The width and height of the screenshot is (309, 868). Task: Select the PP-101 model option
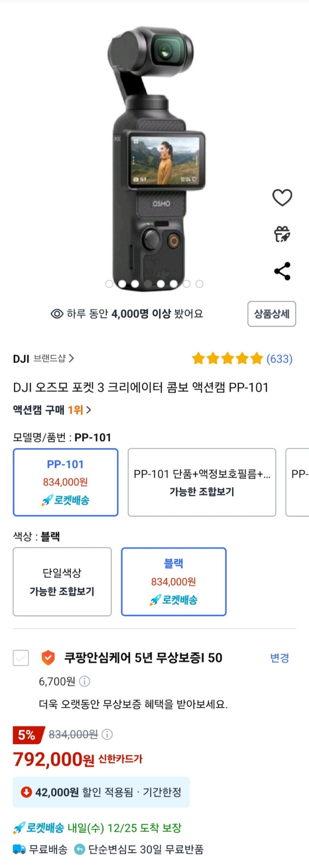[x=66, y=482]
